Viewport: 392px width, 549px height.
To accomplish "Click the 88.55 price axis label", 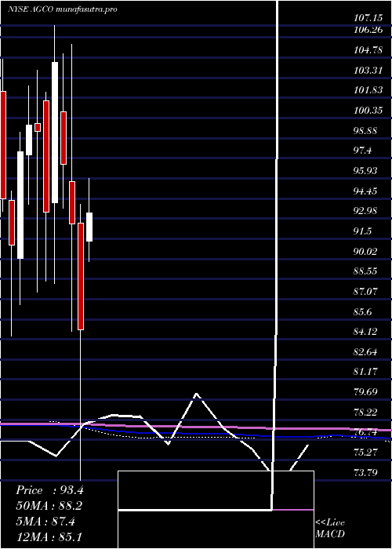I will (x=365, y=271).
